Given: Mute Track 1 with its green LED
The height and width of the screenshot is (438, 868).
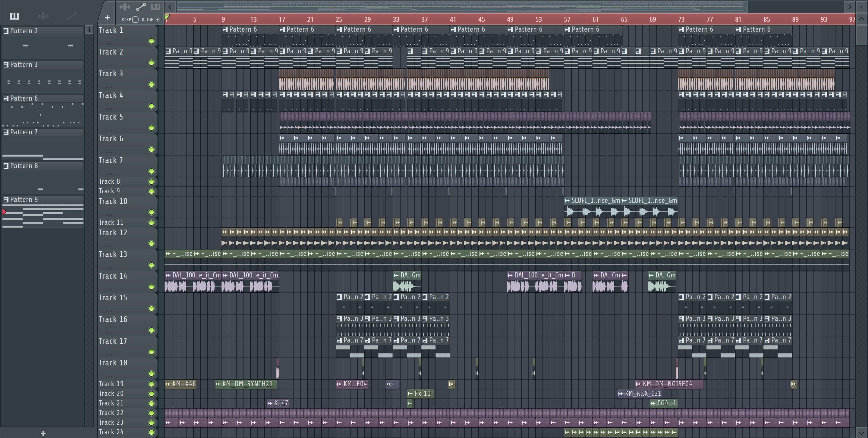Looking at the screenshot, I should click(x=151, y=41).
